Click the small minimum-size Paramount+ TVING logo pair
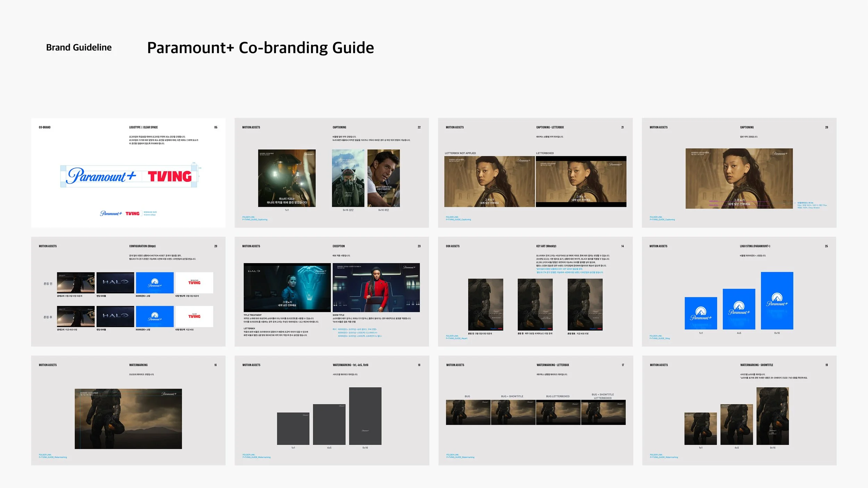Image resolution: width=868 pixels, height=488 pixels. [x=120, y=213]
